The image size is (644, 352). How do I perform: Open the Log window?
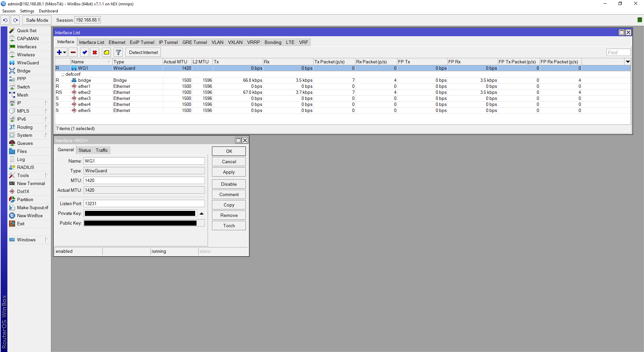(x=21, y=159)
